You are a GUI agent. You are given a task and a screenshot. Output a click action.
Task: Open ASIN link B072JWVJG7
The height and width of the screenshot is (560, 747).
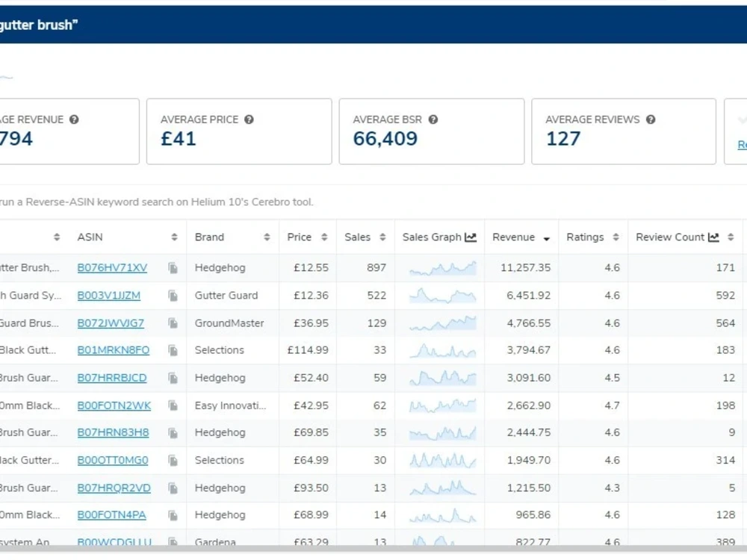[111, 323]
